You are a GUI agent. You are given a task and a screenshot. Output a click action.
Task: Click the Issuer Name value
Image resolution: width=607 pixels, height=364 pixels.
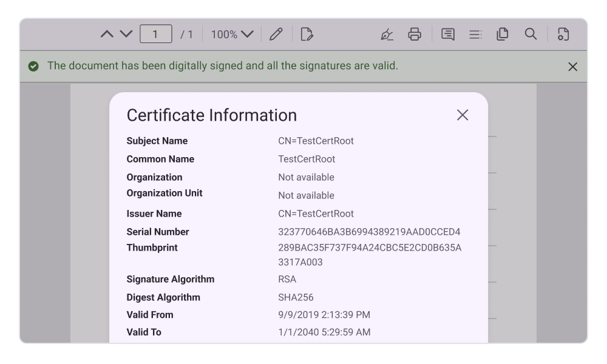click(x=316, y=214)
